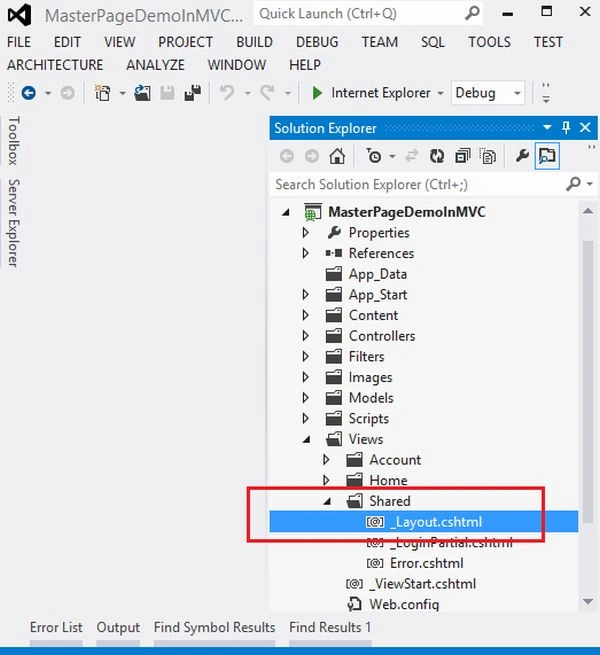
Task: Toggle the Preview Selected Items icon
Action: [x=547, y=156]
